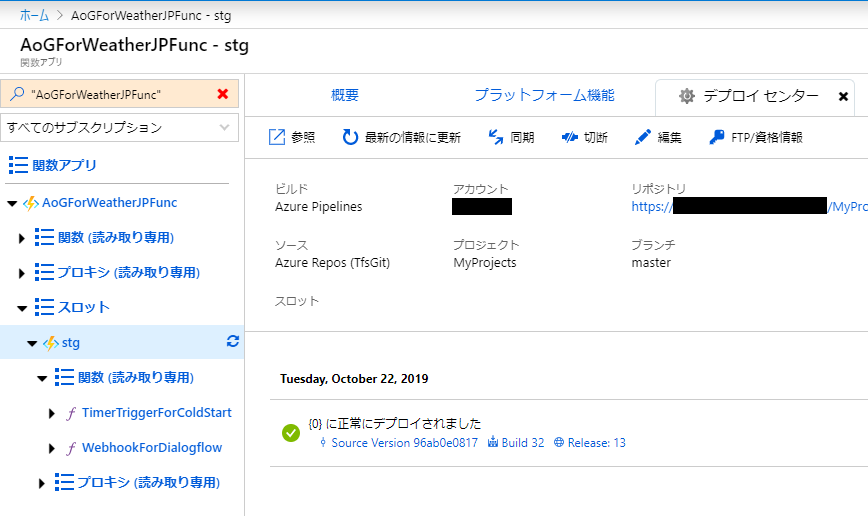This screenshot has height=516, width=868.
Task: Expand the WebhookForDialogflow function
Action: click(x=51, y=448)
